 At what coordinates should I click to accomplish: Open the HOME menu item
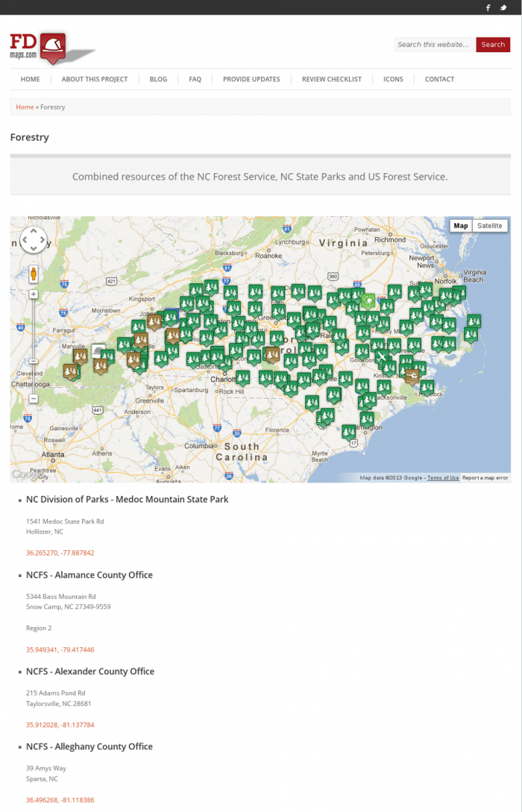(30, 79)
